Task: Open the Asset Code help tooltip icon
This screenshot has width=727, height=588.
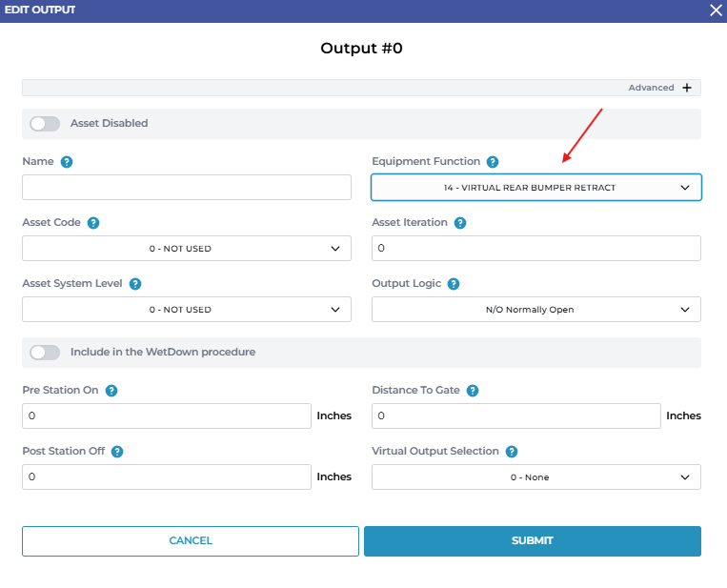Action: (x=93, y=223)
